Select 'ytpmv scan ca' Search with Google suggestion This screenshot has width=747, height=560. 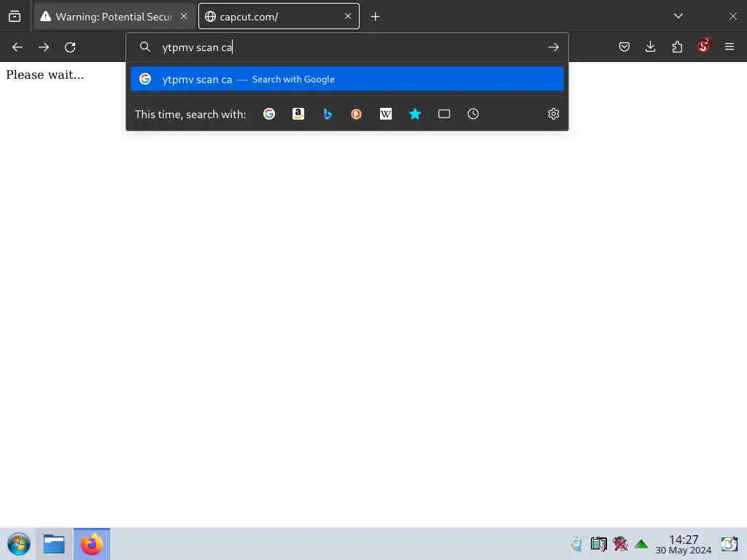[x=347, y=79]
